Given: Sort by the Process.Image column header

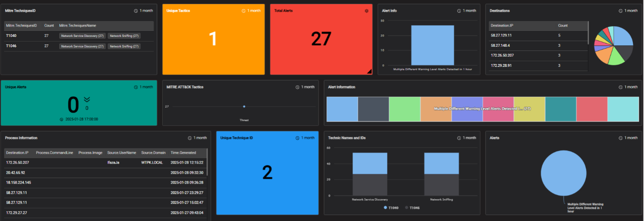Looking at the screenshot, I should [x=90, y=152].
